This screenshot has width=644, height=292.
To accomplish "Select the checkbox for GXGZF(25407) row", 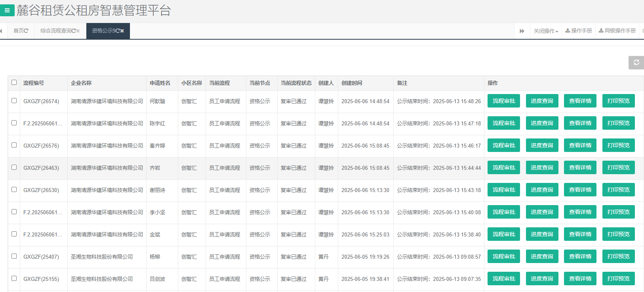I will 14,256.
